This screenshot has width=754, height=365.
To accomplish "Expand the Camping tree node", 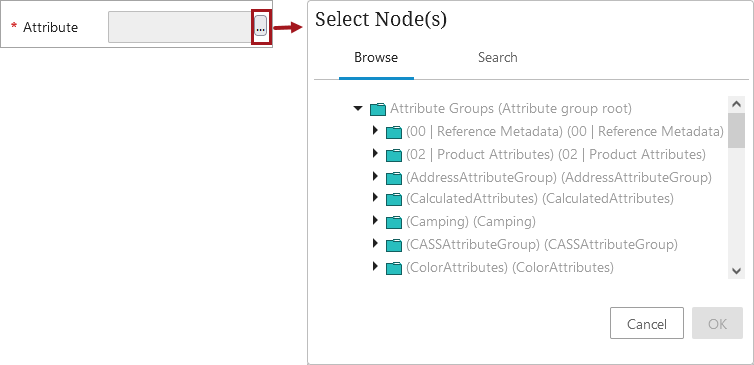I will click(x=376, y=220).
